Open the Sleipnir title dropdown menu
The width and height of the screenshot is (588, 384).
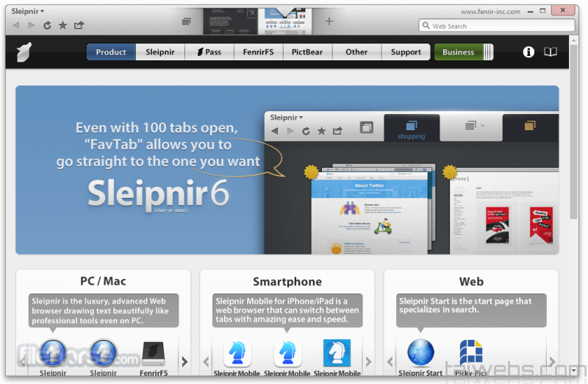pos(28,11)
